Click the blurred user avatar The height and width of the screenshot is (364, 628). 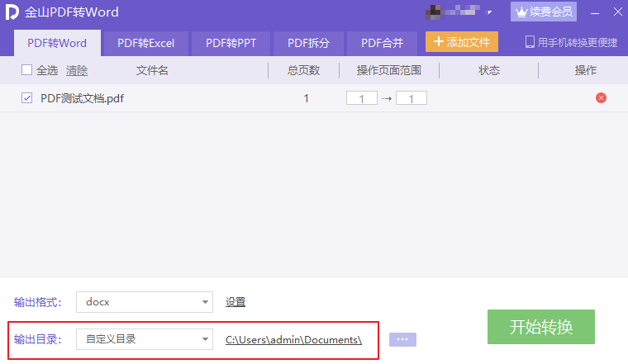433,12
